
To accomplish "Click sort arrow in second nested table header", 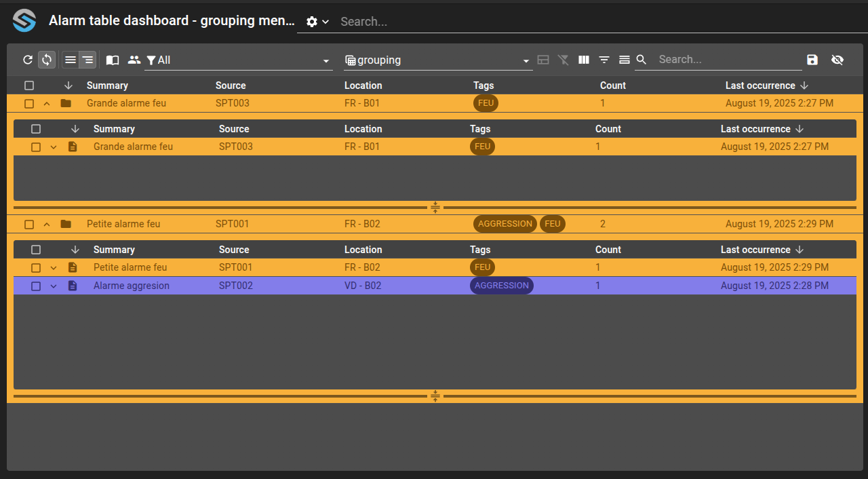I will 75,250.
